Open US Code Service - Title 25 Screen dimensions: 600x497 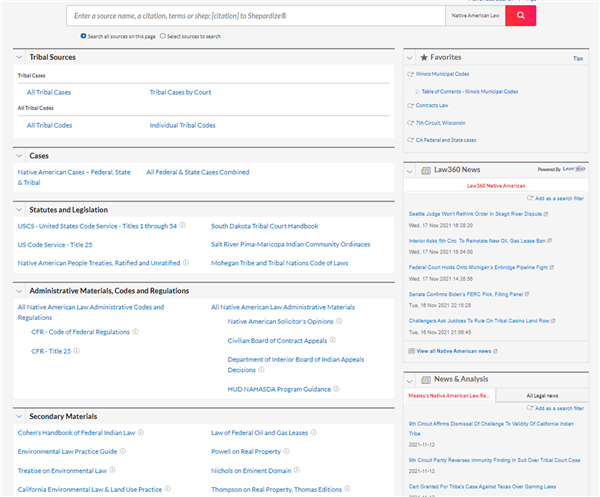tap(55, 245)
